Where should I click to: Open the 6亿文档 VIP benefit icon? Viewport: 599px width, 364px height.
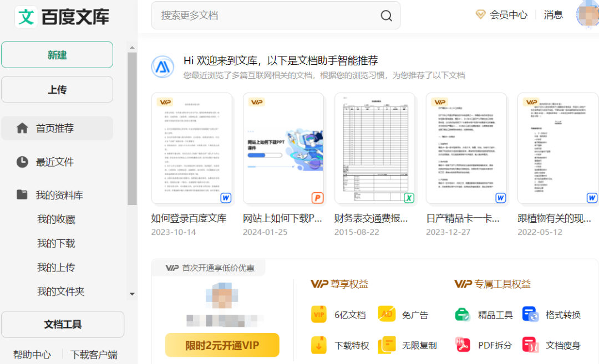tap(319, 314)
